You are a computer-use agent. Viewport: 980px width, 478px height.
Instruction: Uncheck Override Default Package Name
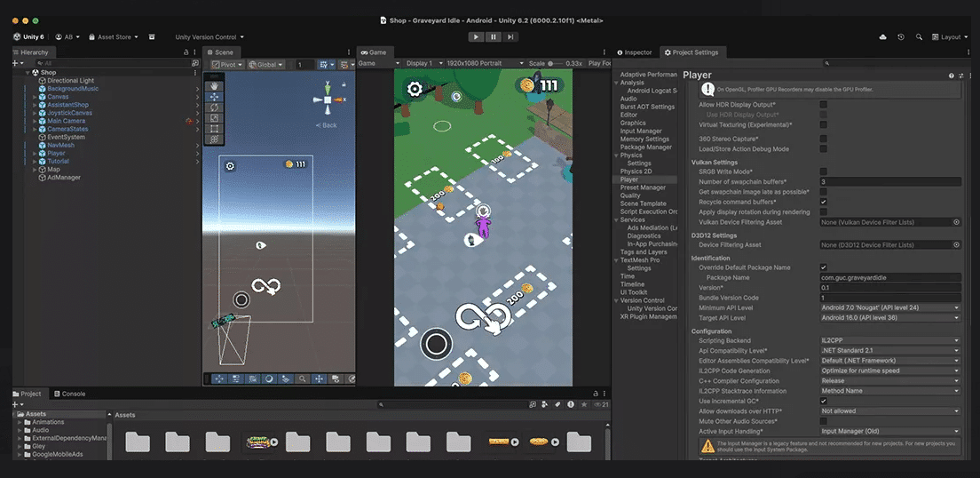pyautogui.click(x=824, y=267)
